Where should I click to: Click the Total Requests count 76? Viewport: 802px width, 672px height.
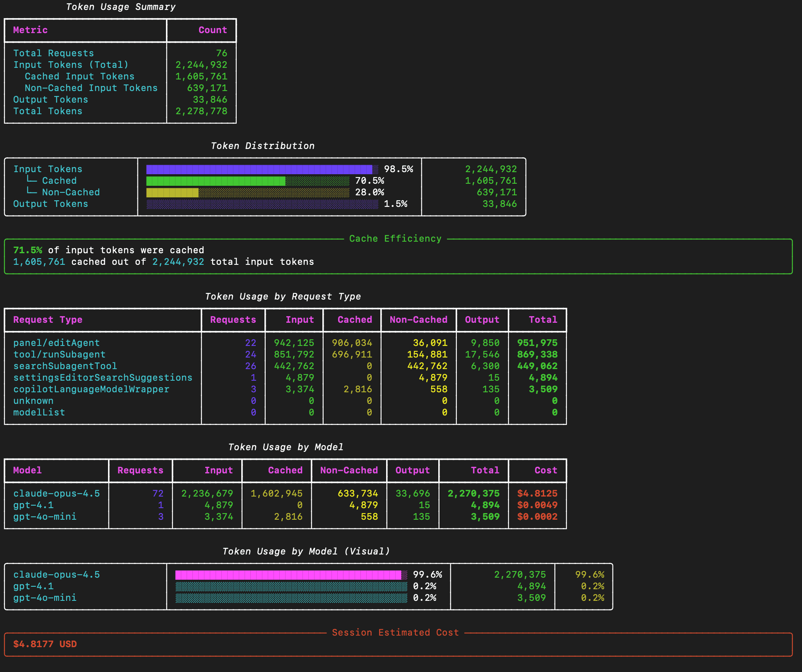[221, 53]
